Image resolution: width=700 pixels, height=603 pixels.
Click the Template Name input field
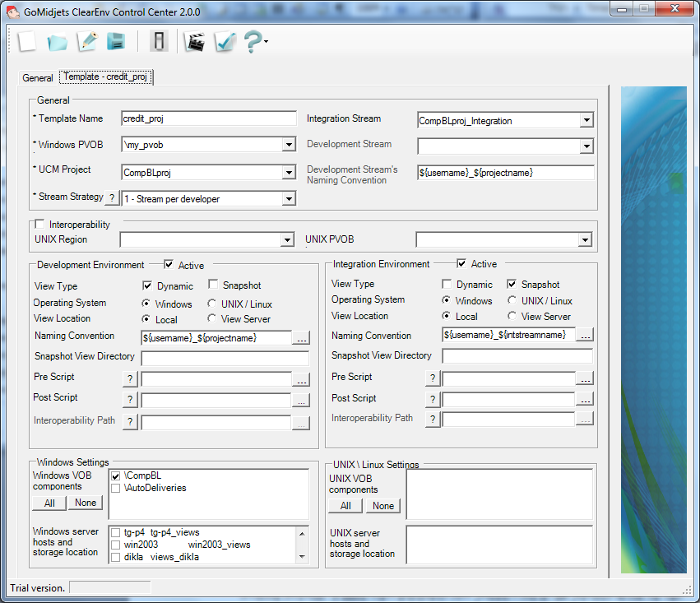pos(208,118)
